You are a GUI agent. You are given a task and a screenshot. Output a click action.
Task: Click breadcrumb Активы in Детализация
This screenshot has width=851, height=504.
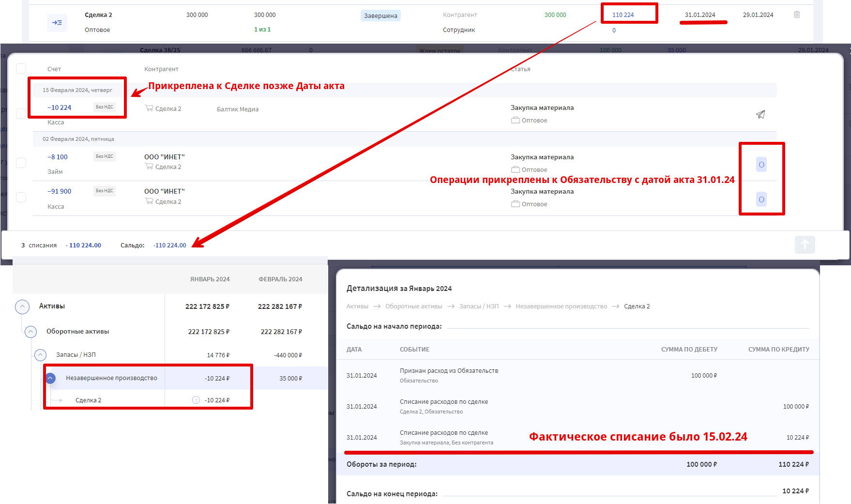(x=357, y=306)
